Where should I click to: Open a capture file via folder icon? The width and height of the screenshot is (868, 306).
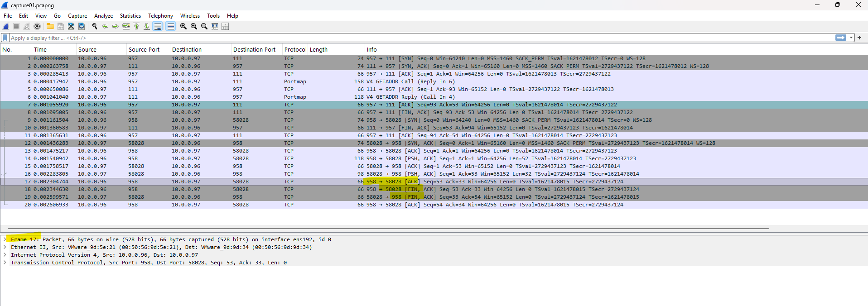(x=50, y=26)
